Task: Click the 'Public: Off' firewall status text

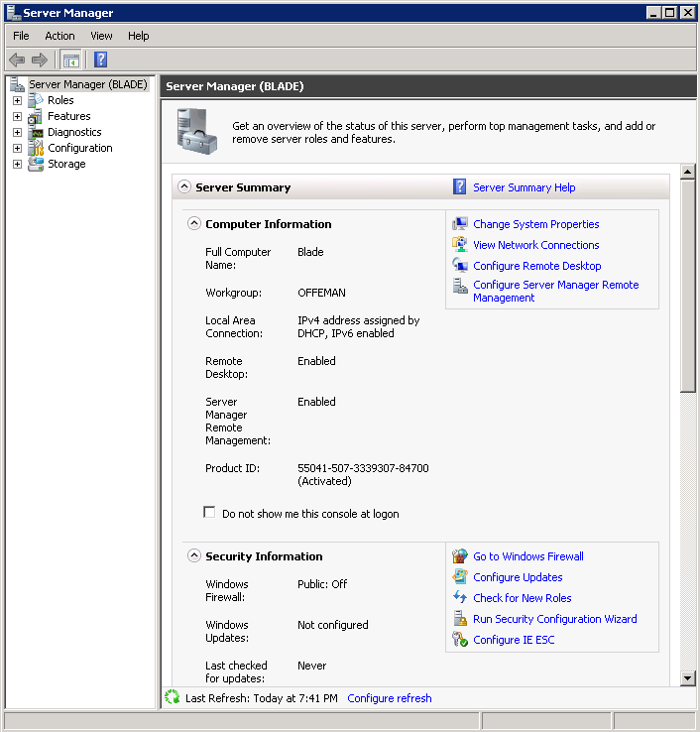Action: pyautogui.click(x=322, y=584)
